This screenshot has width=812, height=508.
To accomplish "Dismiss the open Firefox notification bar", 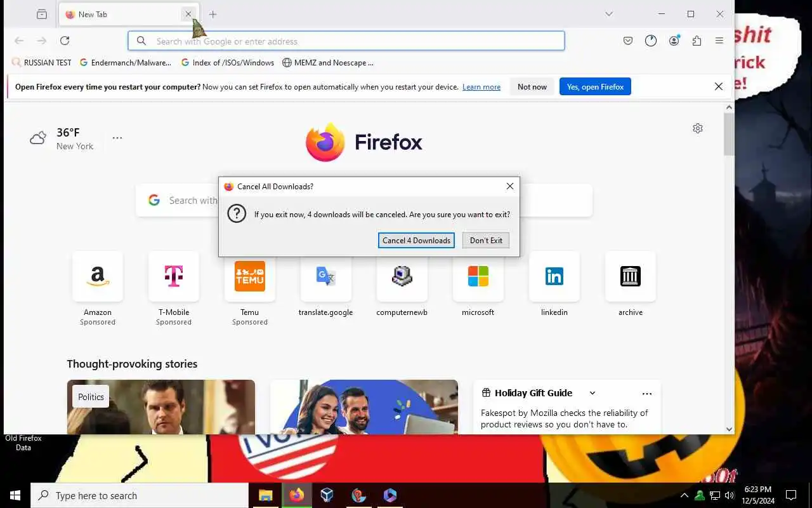I will pyautogui.click(x=719, y=87).
